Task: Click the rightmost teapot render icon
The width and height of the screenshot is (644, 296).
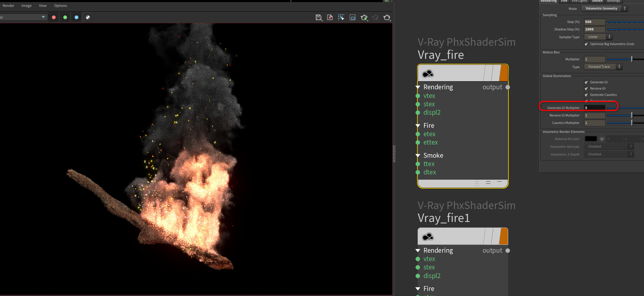Action: (x=387, y=18)
